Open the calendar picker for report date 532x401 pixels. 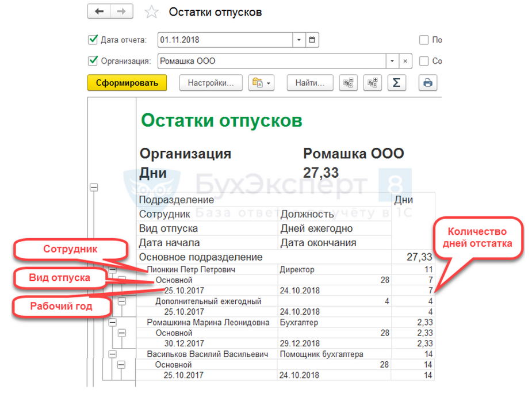click(312, 40)
